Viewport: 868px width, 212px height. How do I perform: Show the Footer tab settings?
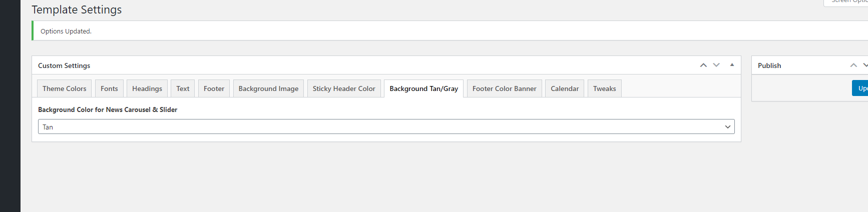pyautogui.click(x=214, y=88)
